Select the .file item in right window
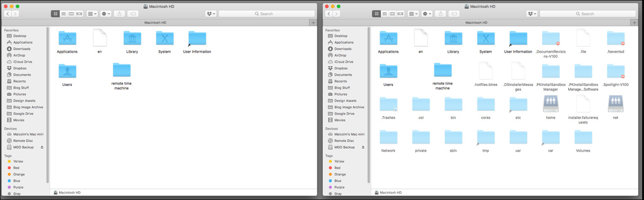 [x=583, y=39]
